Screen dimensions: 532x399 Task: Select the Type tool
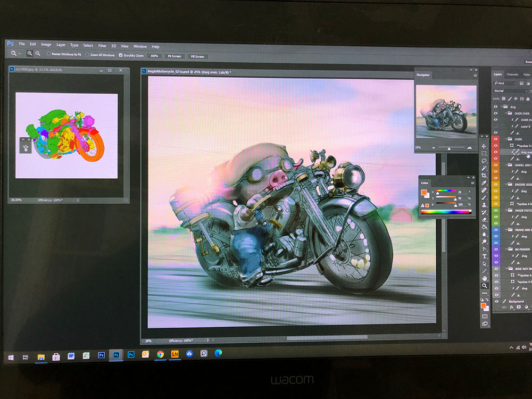[x=485, y=256]
